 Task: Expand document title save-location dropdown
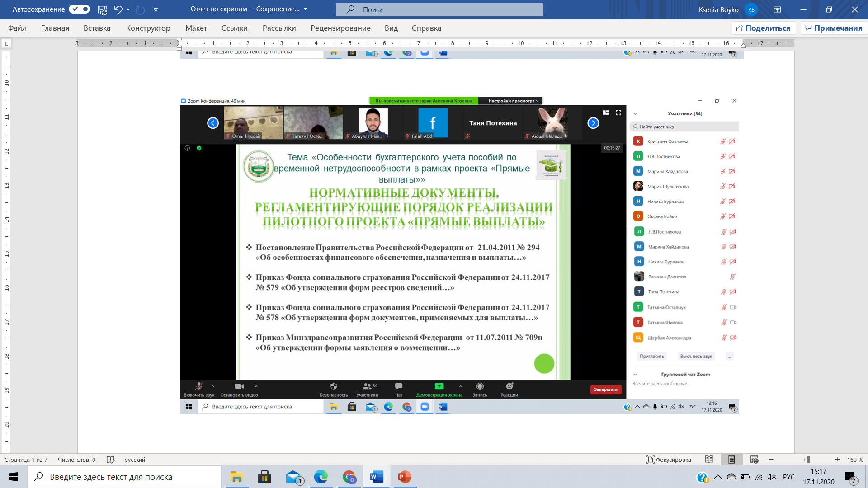[x=305, y=9]
